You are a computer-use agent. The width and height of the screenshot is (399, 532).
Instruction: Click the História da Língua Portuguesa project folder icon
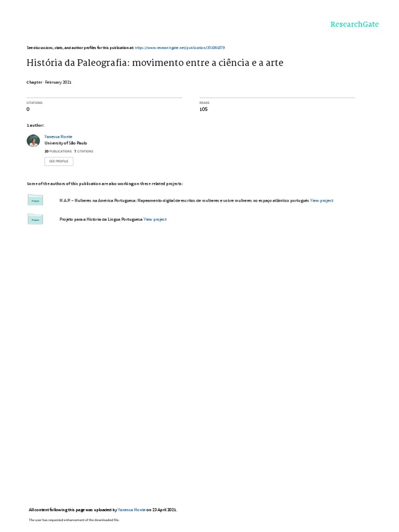[35, 219]
